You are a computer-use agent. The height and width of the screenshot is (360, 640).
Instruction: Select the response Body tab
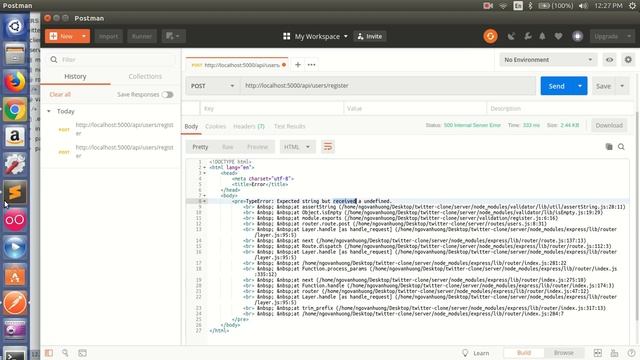click(191, 126)
